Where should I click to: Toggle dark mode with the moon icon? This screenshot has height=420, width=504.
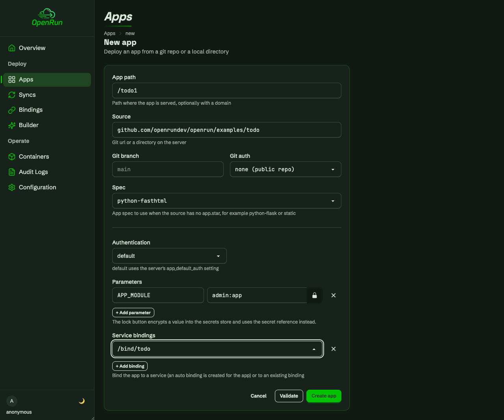82,401
